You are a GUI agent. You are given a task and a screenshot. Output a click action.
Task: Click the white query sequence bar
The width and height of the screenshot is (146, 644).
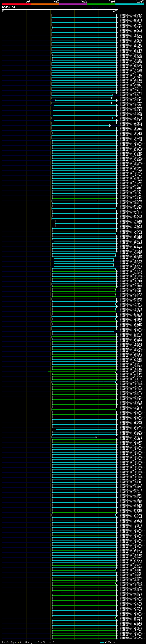(60, 9)
